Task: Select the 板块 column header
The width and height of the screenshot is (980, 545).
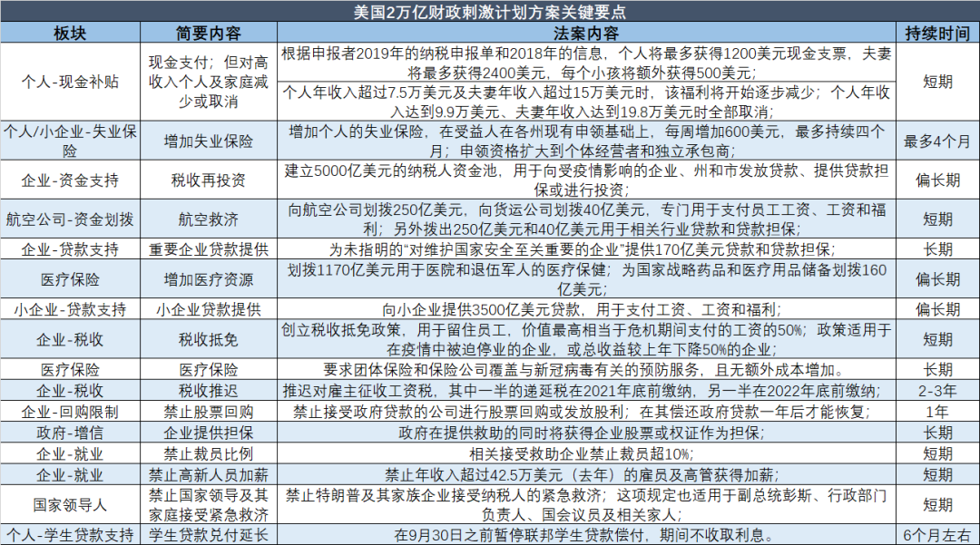Action: click(70, 31)
